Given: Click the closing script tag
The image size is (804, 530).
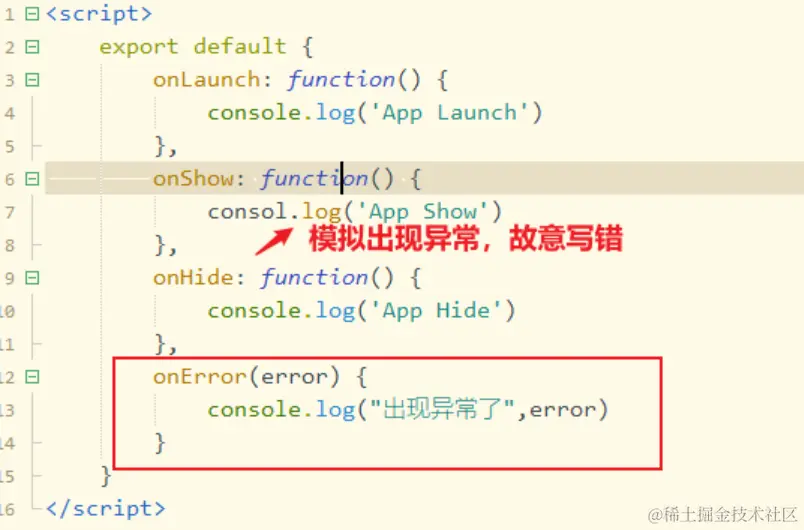Looking at the screenshot, I should click(106, 508).
